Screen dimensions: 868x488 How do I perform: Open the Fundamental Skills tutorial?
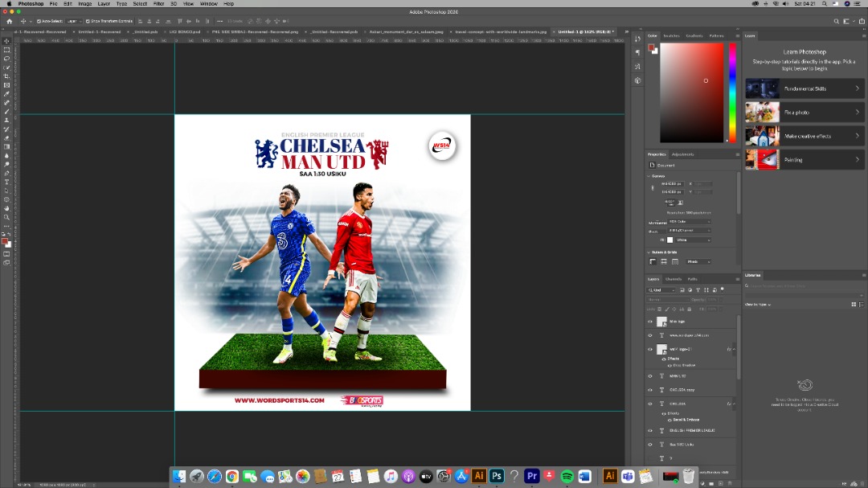pos(805,88)
